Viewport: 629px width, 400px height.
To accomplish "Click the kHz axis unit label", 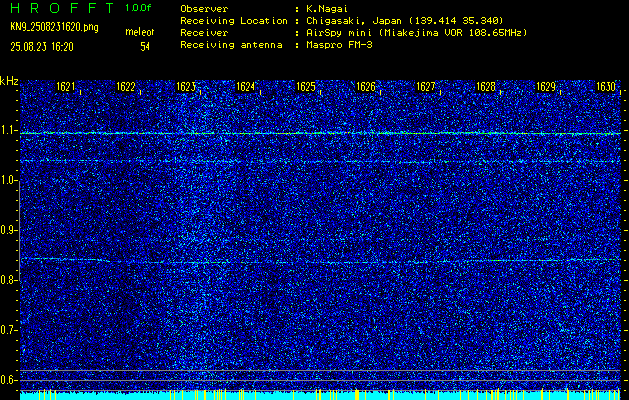I will tap(9, 81).
